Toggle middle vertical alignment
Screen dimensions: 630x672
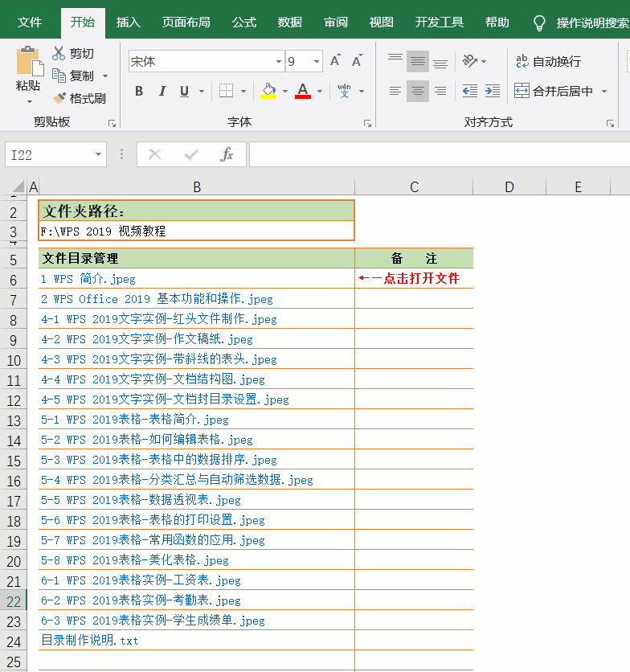[418, 61]
